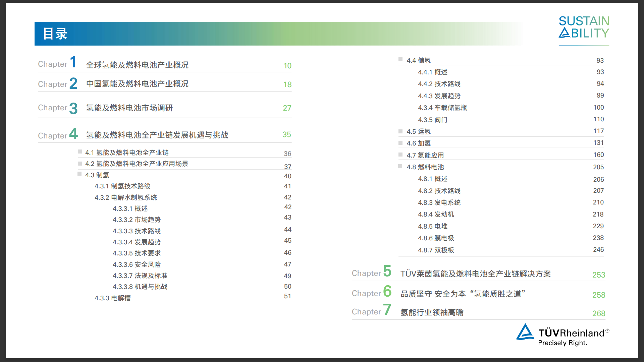Open Chapter 1 全球氢能及燃料电池产业概况
Screen dimensions: 644x362
137,65
